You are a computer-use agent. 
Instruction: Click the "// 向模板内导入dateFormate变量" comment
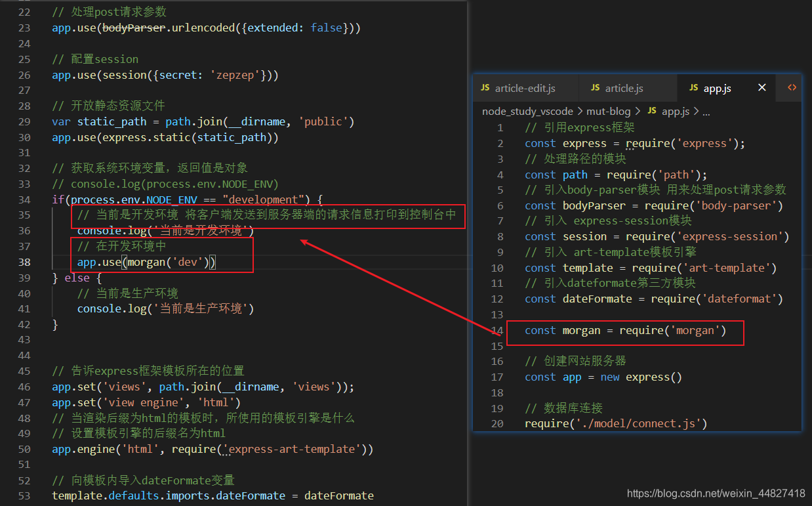144,480
